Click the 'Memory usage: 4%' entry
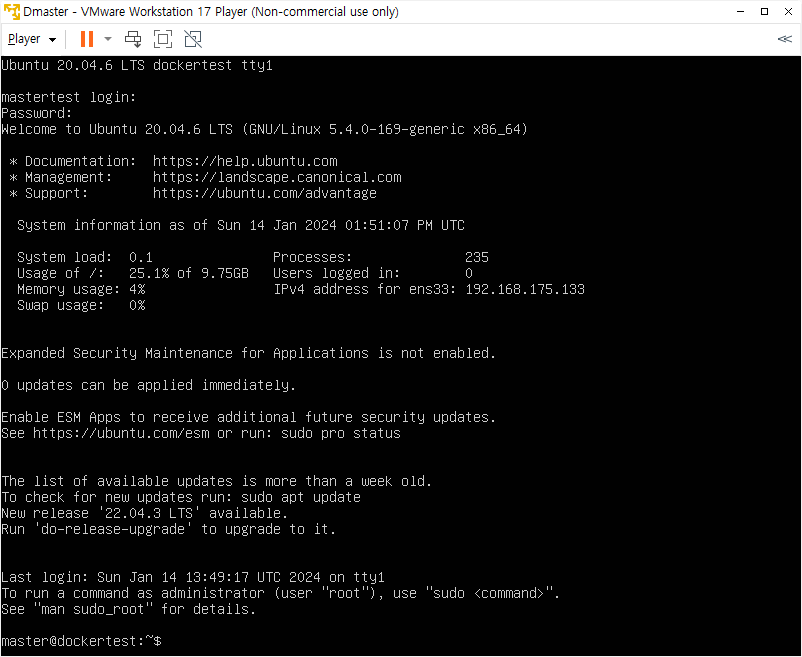 point(81,289)
